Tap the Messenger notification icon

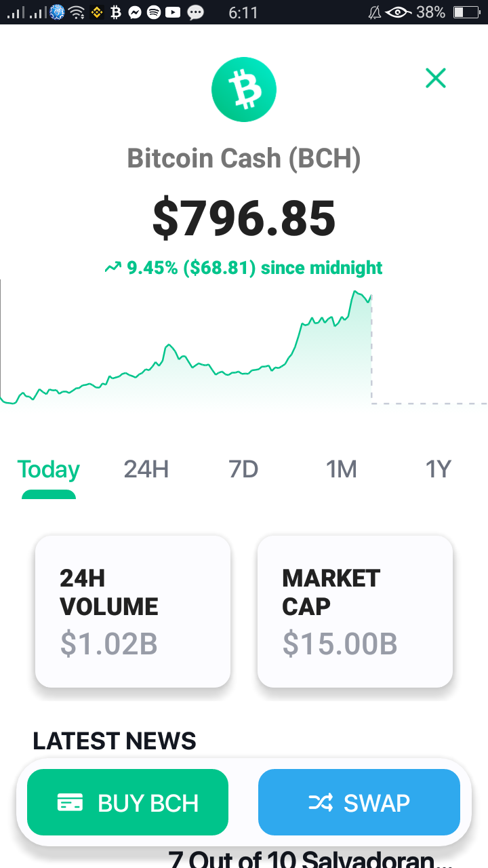(135, 12)
